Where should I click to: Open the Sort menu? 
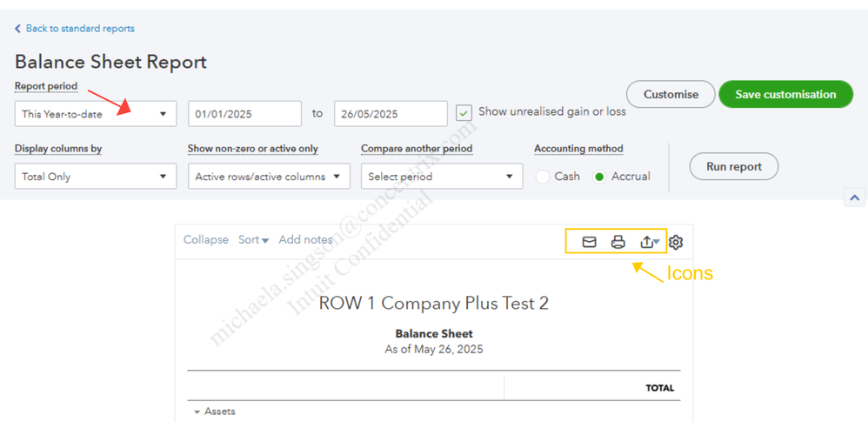pyautogui.click(x=254, y=240)
